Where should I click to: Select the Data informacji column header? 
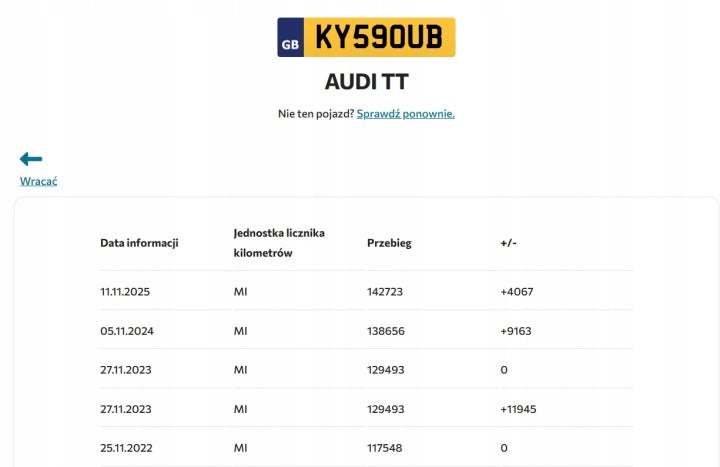tap(139, 243)
